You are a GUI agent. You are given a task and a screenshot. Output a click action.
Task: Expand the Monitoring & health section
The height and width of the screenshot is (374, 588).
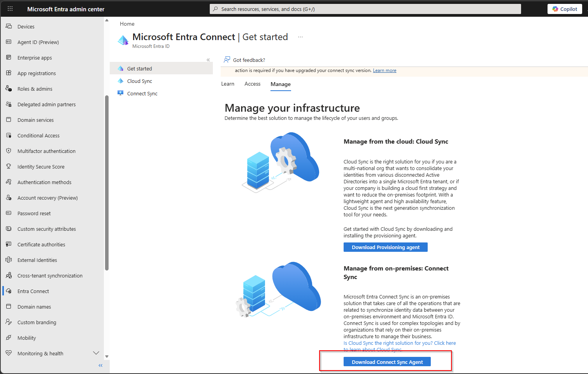pos(96,353)
